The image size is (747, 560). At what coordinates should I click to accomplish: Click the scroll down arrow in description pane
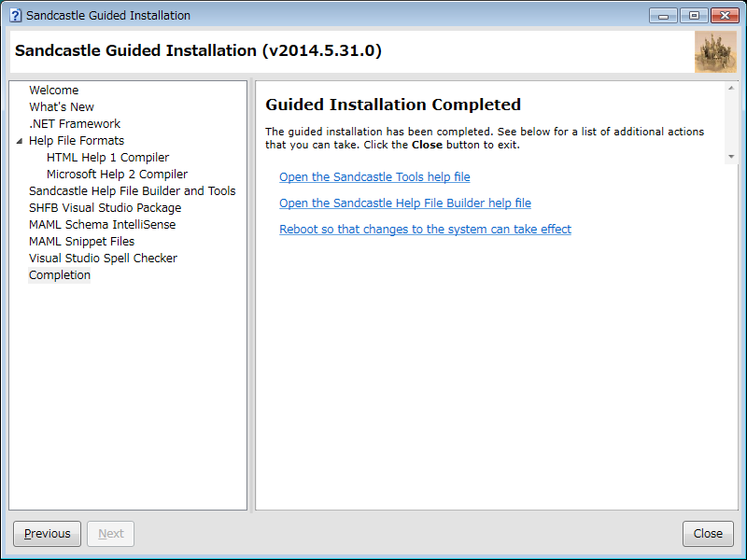click(x=731, y=157)
